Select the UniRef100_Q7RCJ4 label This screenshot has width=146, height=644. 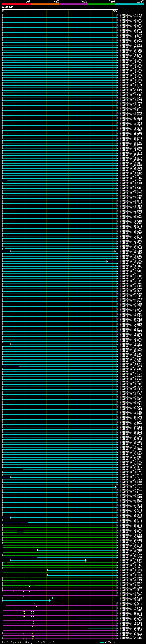click(131, 625)
